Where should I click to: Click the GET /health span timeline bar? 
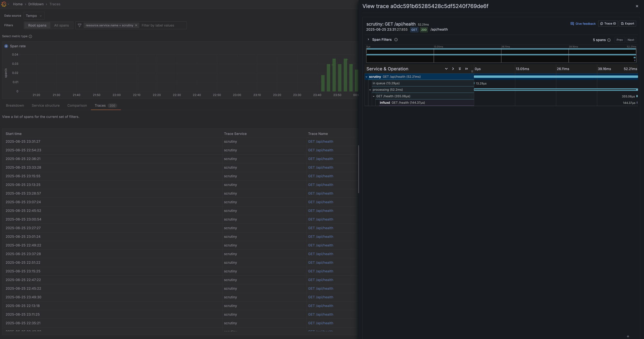637,96
